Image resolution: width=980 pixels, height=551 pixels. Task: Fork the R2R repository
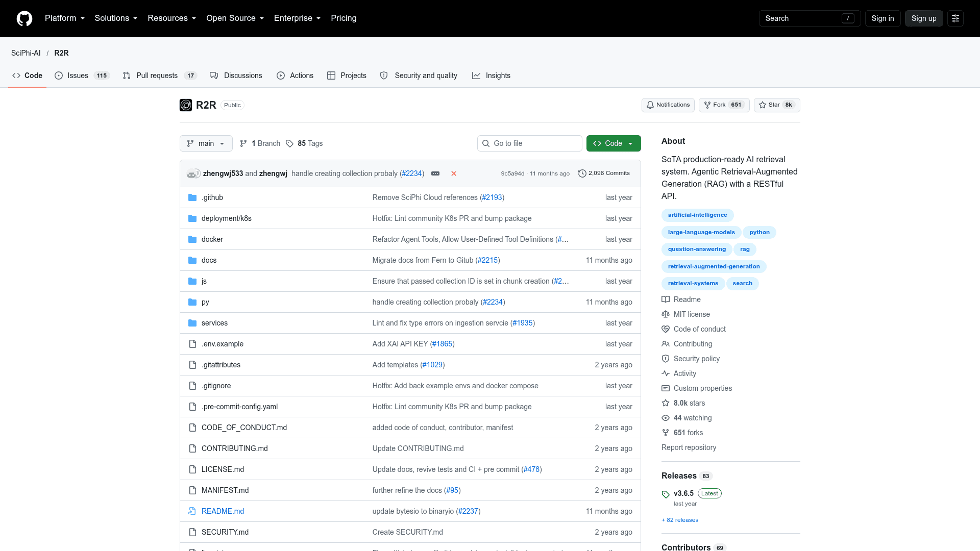point(724,105)
